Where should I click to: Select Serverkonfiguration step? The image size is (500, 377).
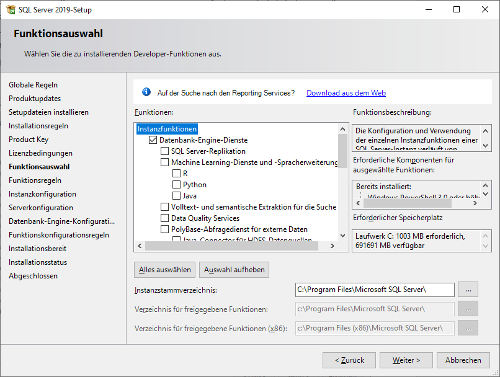(41, 208)
